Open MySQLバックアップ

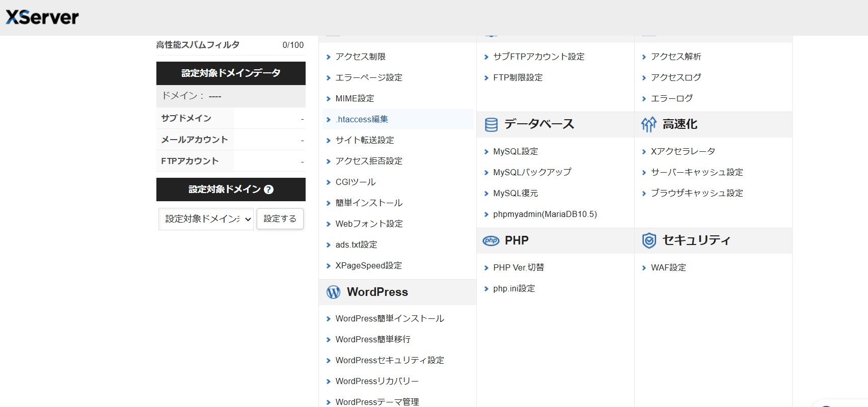click(532, 172)
